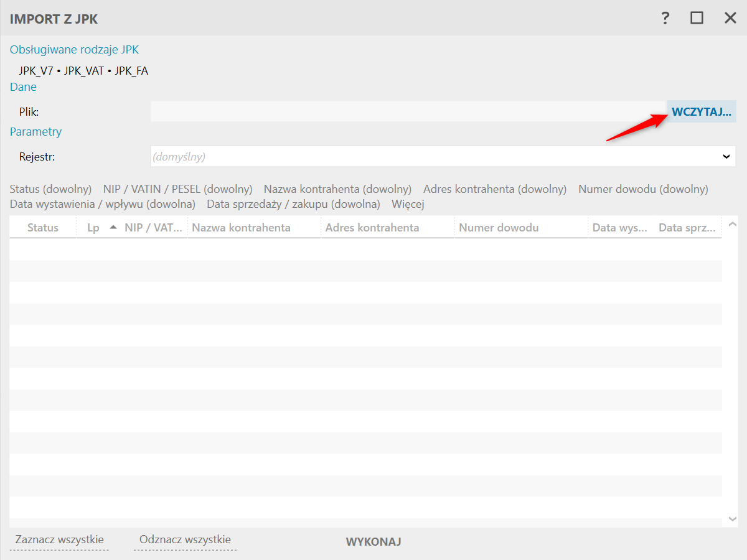Click the Parametry section heading
This screenshot has width=747, height=560.
(x=36, y=132)
